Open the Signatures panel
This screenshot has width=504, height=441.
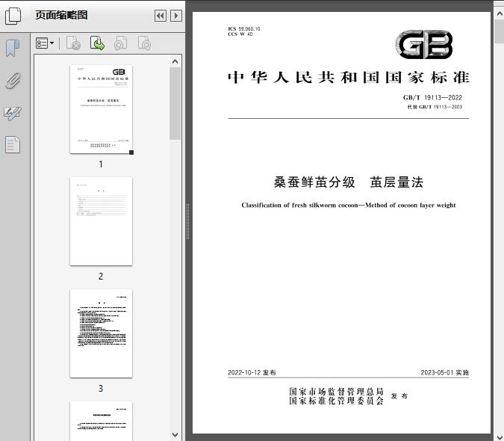click(x=13, y=113)
